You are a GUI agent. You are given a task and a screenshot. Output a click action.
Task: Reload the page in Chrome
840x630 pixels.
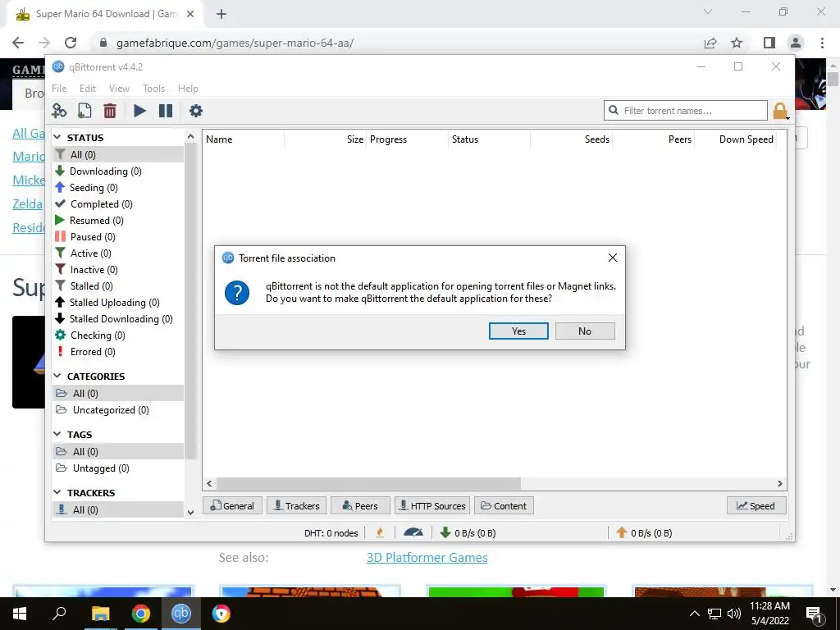point(71,43)
